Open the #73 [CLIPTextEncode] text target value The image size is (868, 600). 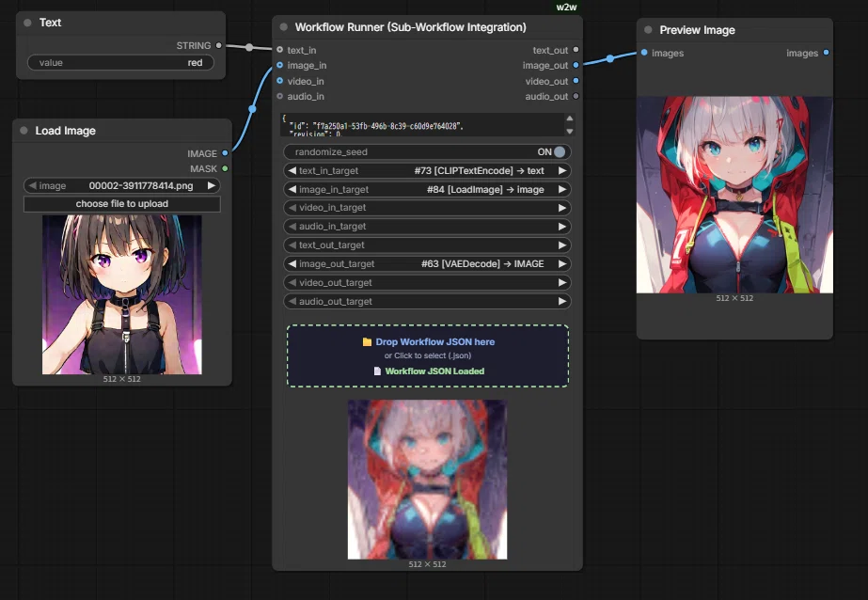(x=480, y=170)
